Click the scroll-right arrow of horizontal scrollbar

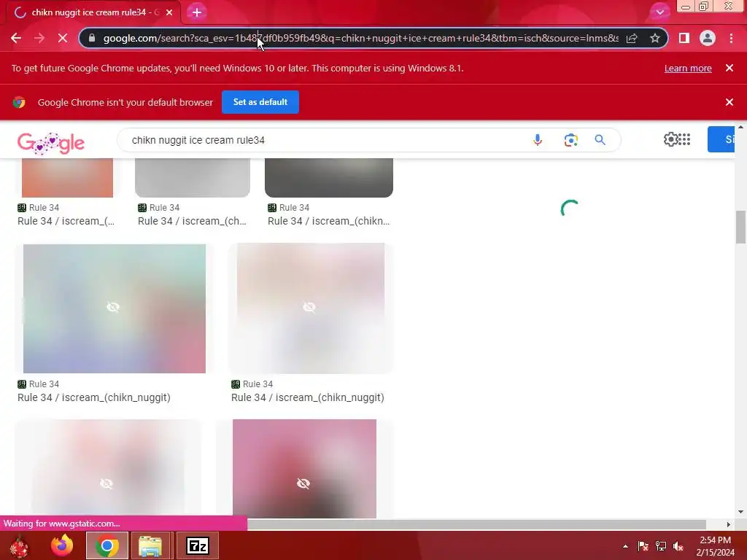(x=728, y=524)
